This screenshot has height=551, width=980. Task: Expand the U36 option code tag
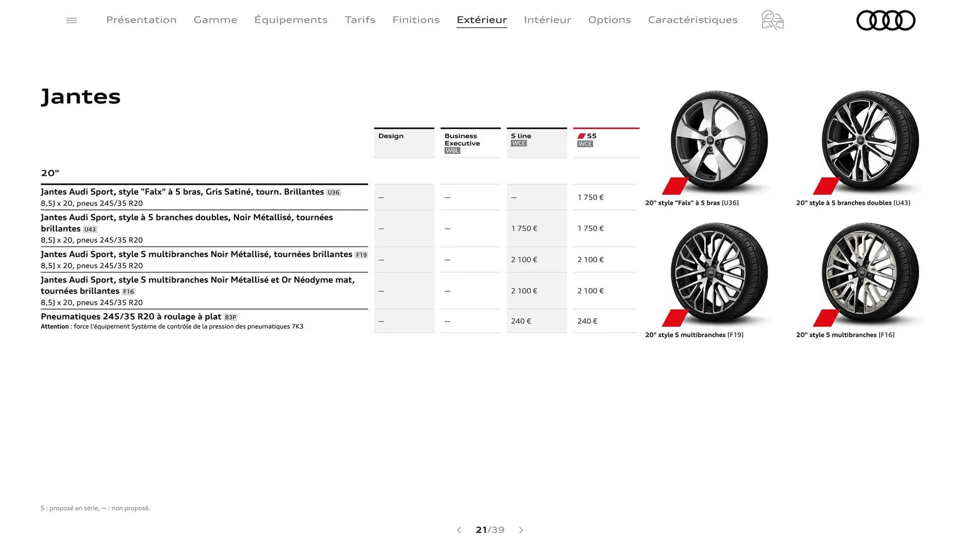point(333,192)
